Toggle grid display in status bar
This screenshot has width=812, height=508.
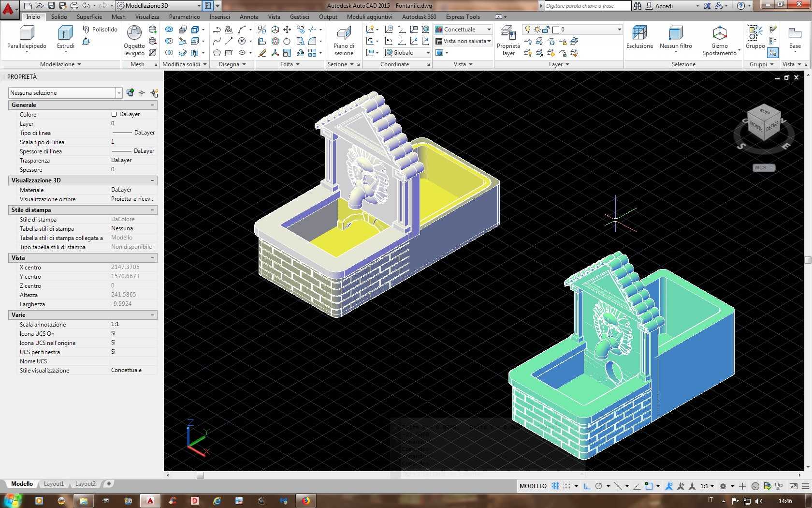[x=555, y=486]
